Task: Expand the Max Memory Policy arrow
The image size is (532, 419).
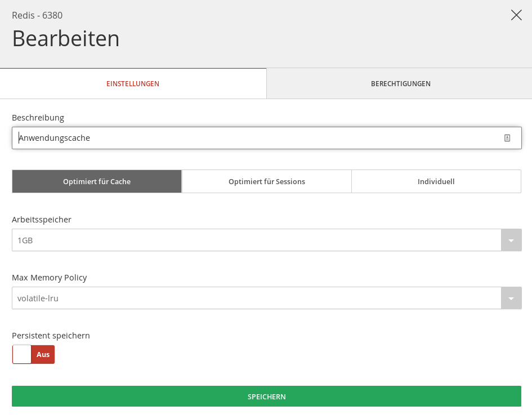Action: (x=511, y=298)
